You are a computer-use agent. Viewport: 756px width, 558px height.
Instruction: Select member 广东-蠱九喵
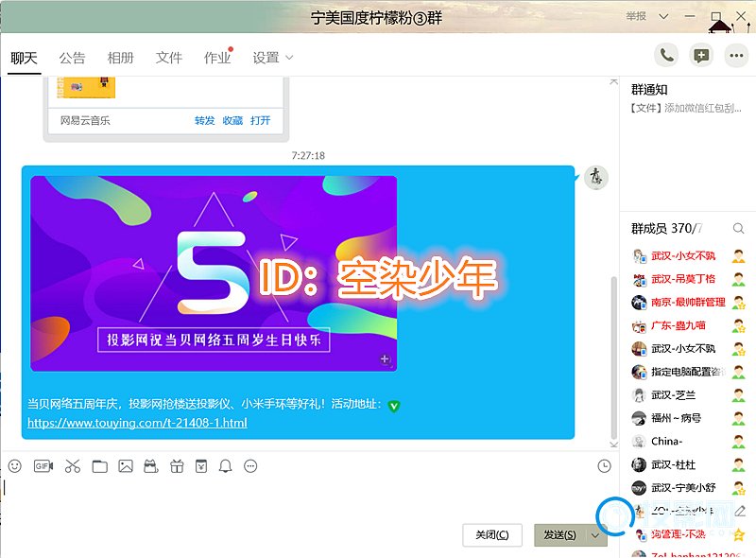click(689, 325)
